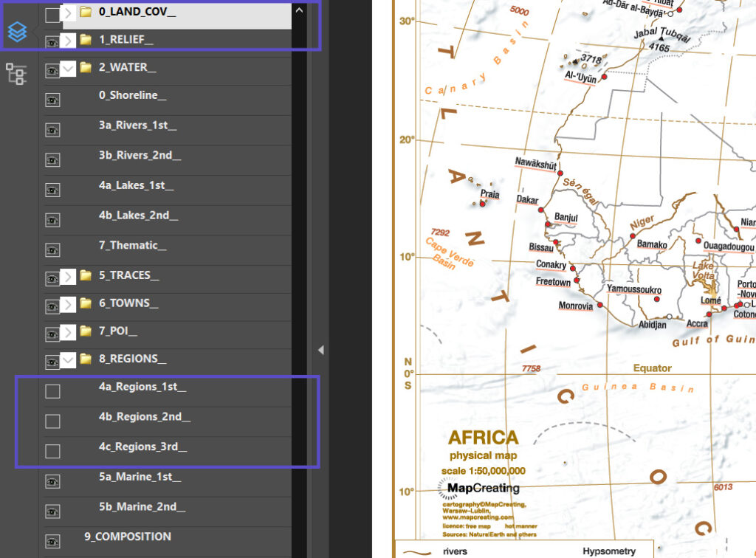Hide the 5a_Marine_1st__ layer
This screenshot has height=558, width=756.
(x=52, y=480)
